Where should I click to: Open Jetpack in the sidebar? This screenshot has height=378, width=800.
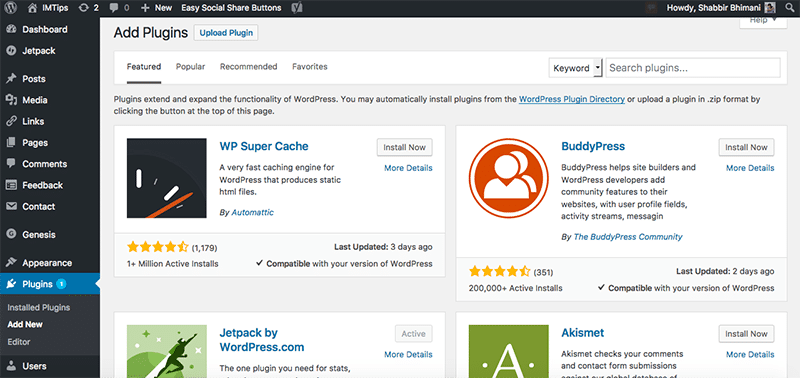coord(50,51)
